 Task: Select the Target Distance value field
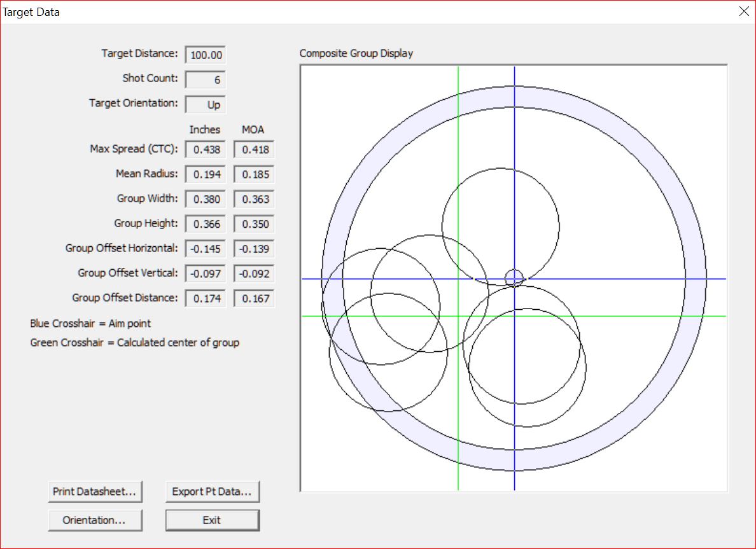pos(206,55)
